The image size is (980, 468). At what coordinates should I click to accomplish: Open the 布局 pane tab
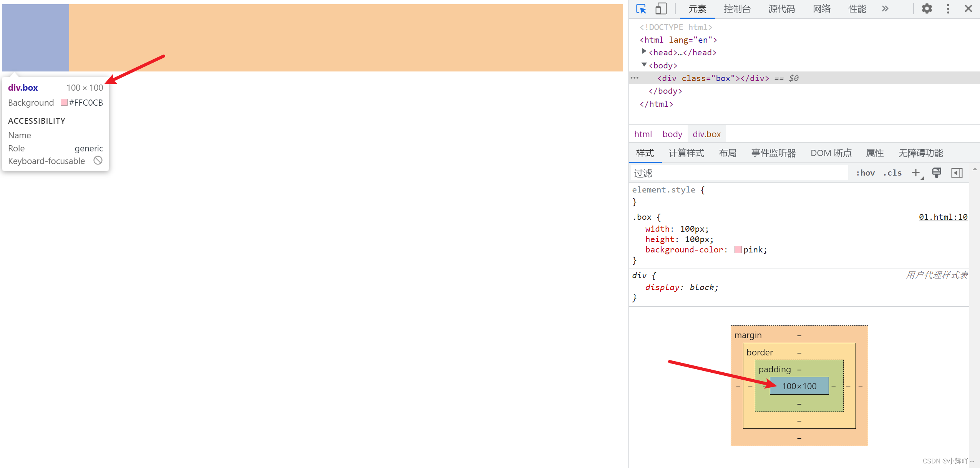click(x=728, y=153)
